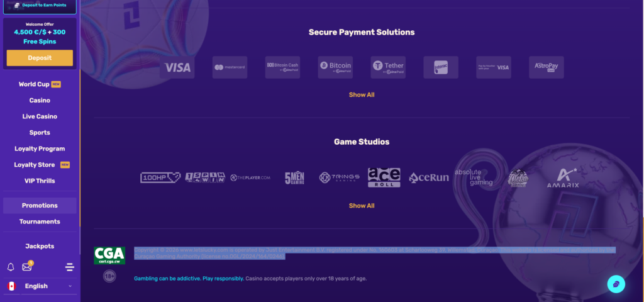Select the AstroPay Card payment tile
This screenshot has height=302, width=644.
[x=547, y=67]
